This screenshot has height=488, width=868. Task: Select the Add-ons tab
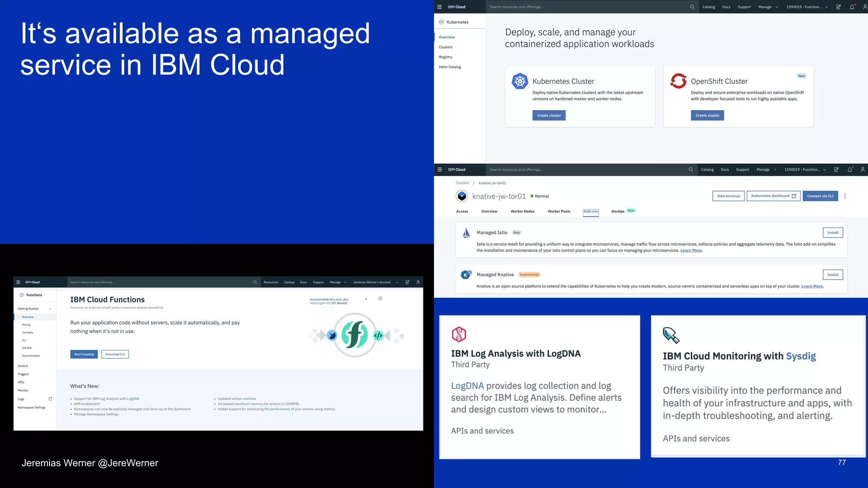(590, 212)
